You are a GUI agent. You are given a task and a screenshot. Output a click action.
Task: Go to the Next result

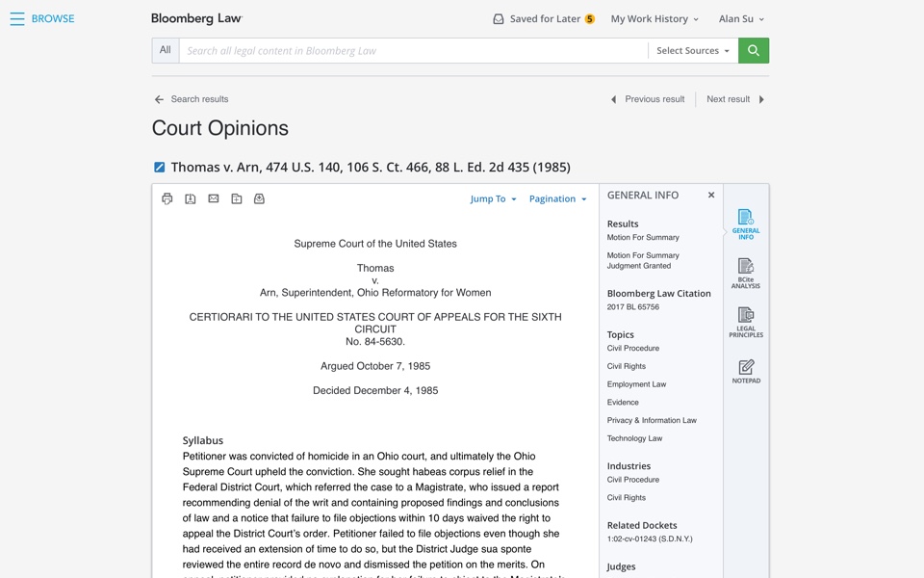click(735, 99)
